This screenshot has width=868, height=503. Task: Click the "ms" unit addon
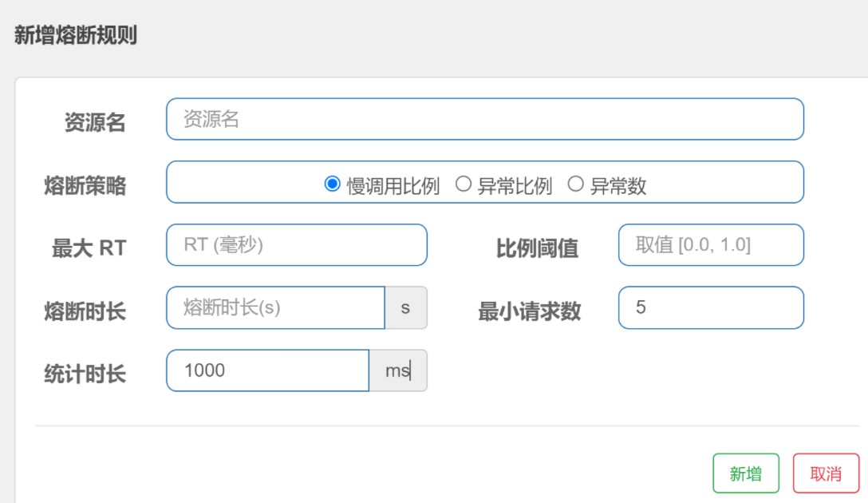point(397,370)
